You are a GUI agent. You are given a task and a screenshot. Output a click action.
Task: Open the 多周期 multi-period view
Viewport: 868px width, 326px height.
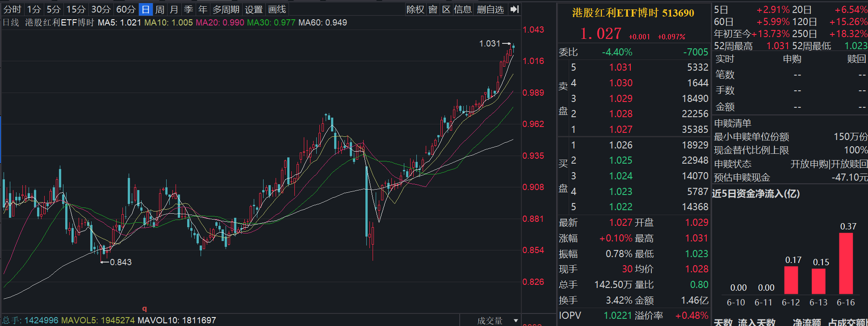pos(226,9)
